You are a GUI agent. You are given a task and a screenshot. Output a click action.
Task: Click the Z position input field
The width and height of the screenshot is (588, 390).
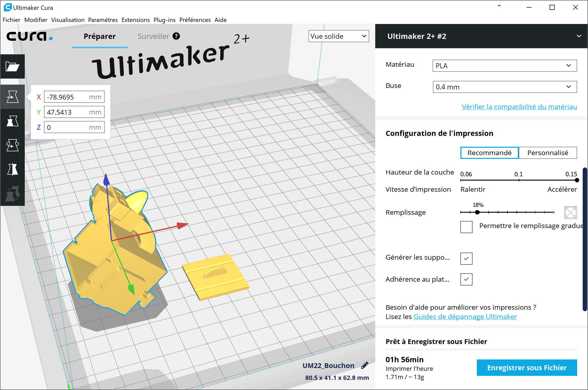coord(74,127)
